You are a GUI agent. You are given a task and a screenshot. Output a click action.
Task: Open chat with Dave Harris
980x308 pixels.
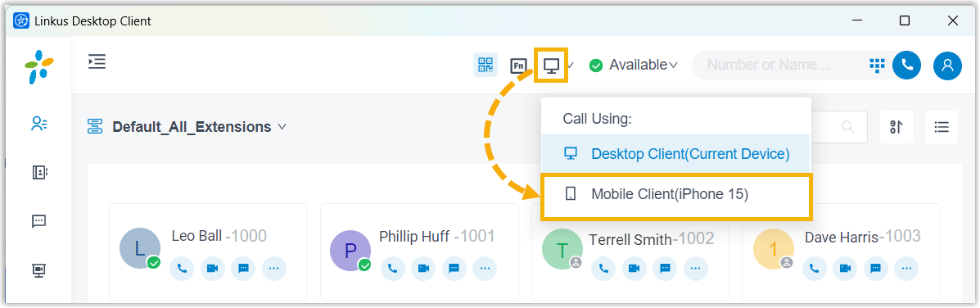[x=875, y=269]
